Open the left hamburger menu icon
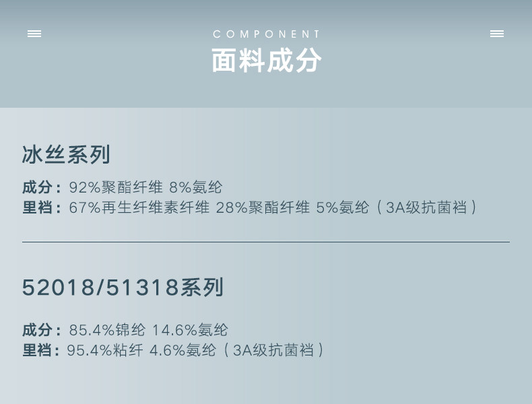Image resolution: width=532 pixels, height=404 pixels. (x=34, y=34)
